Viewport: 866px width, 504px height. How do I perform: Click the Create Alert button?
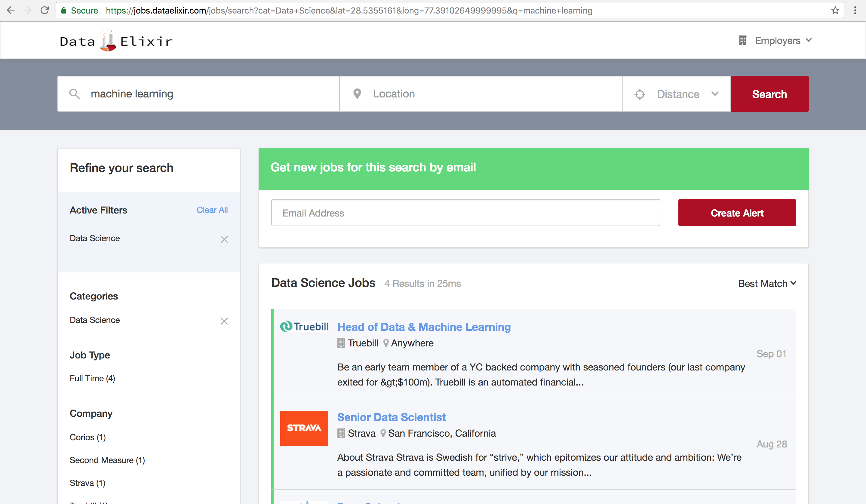pos(737,213)
